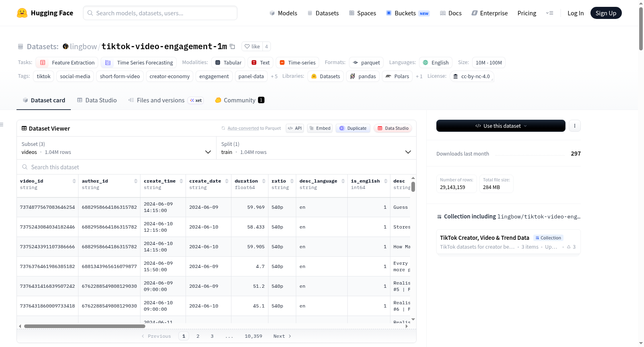
Task: Click the pandas library tag
Action: pyautogui.click(x=363, y=76)
